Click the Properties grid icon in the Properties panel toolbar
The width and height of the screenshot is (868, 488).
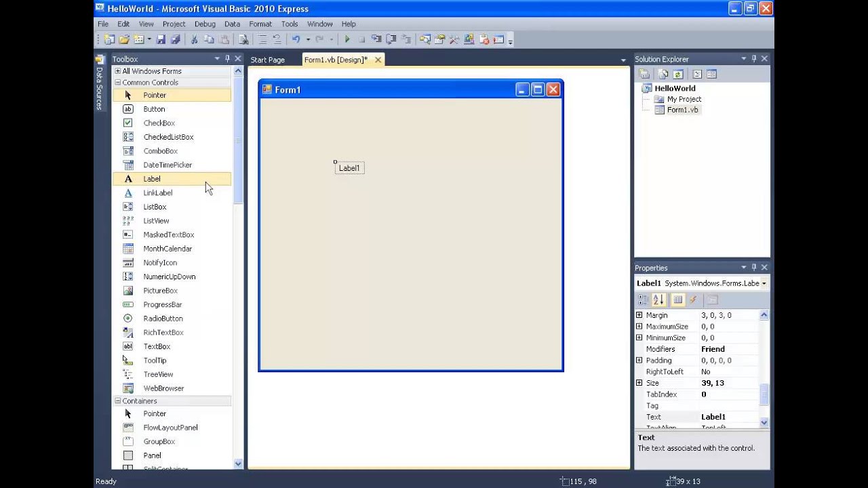pyautogui.click(x=678, y=300)
